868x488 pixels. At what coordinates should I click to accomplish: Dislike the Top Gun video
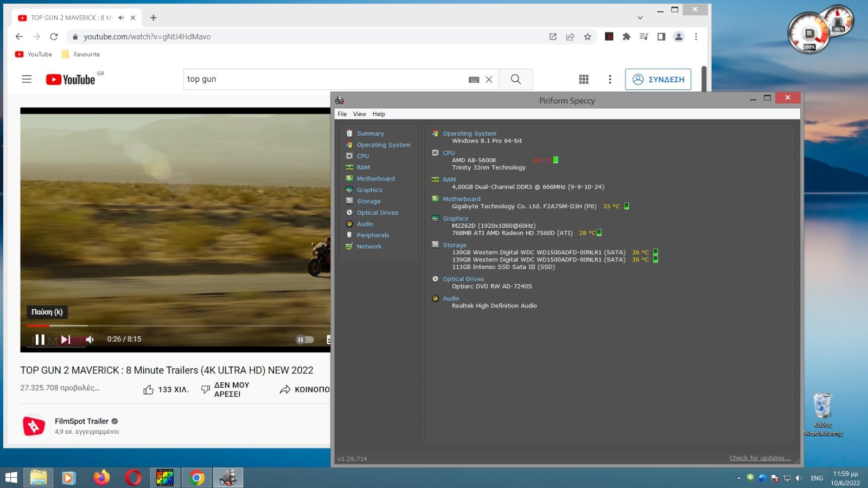coord(225,389)
